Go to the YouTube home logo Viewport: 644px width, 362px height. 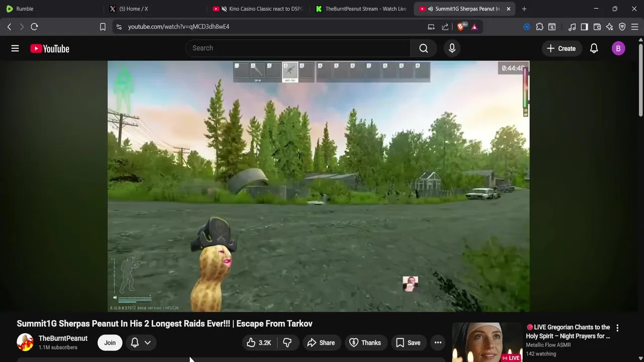(50, 48)
